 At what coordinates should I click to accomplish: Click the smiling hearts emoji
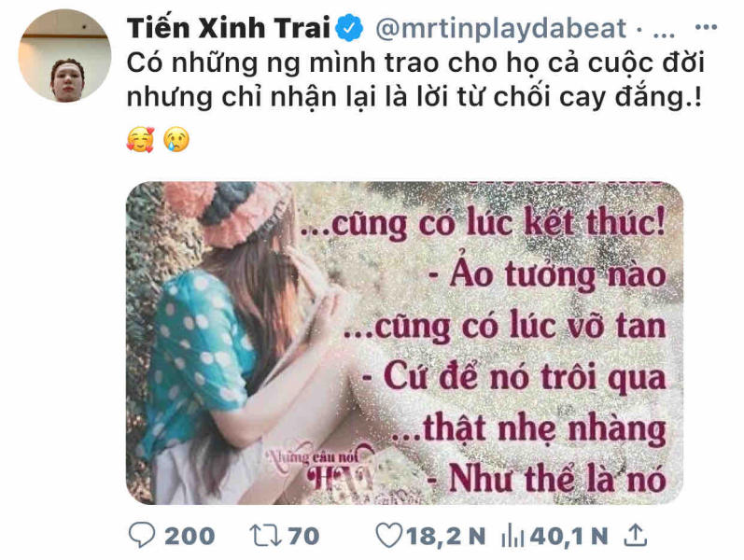[x=140, y=140]
